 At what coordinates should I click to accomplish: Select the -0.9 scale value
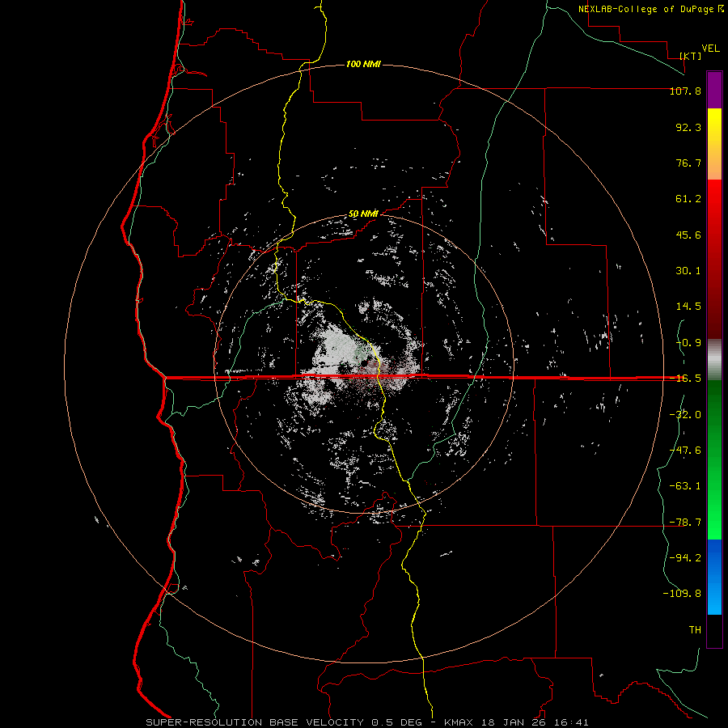pyautogui.click(x=688, y=343)
